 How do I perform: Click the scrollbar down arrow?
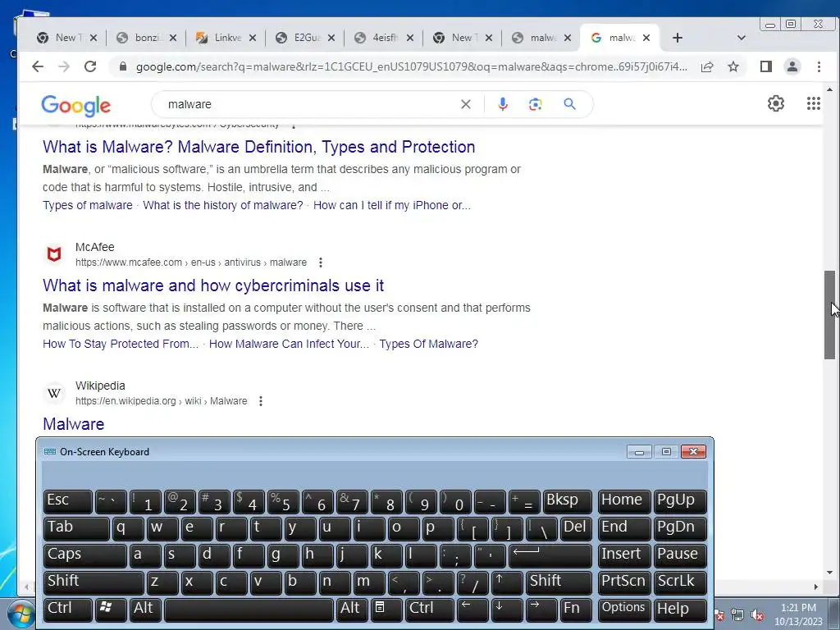point(829,573)
